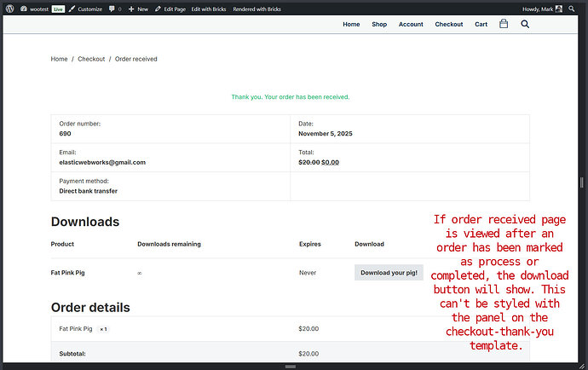Open Checkout from navigation menu

pyautogui.click(x=449, y=25)
